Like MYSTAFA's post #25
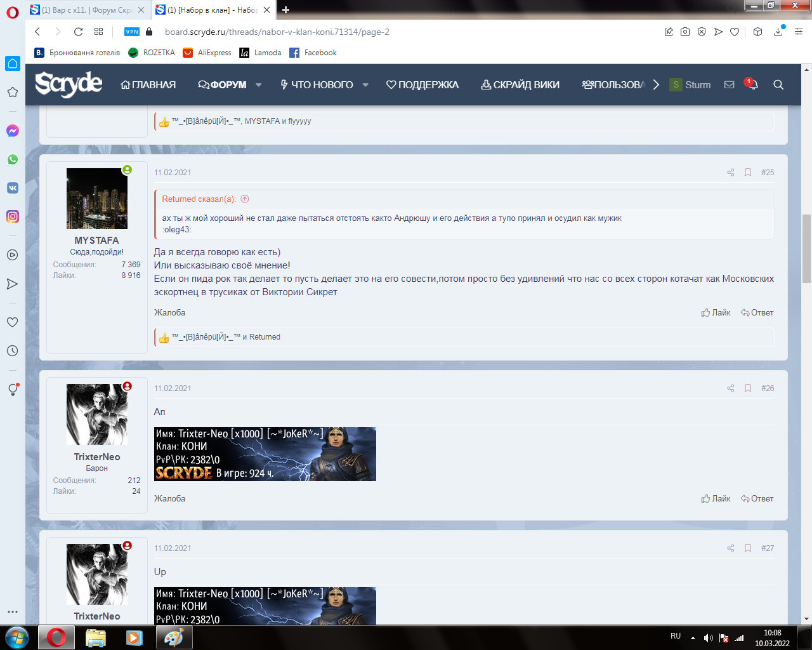The height and width of the screenshot is (650, 812). point(716,312)
